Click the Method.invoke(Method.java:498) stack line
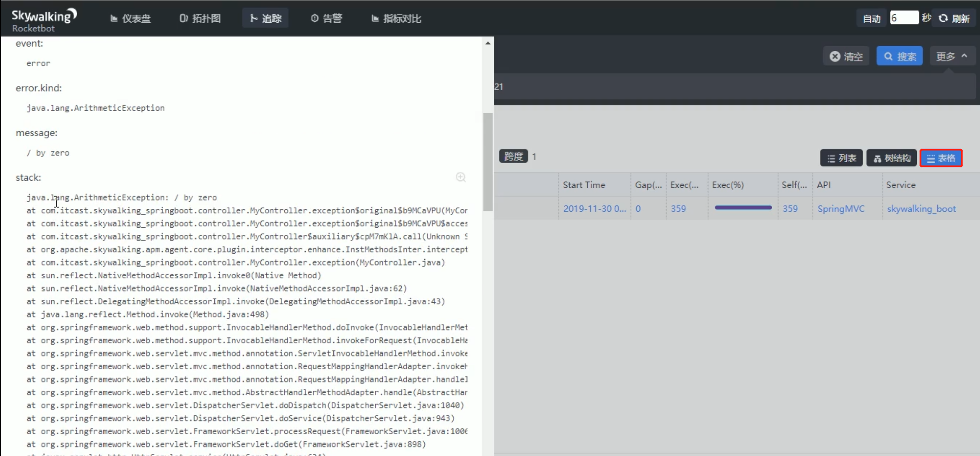The width and height of the screenshot is (980, 456). click(x=148, y=314)
